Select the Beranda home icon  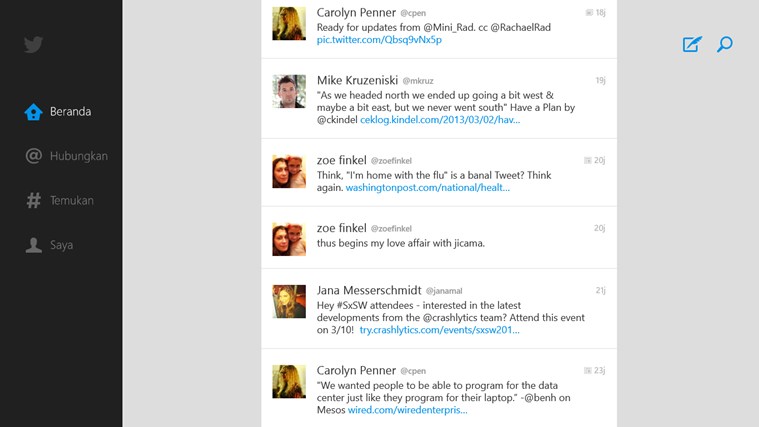click(x=33, y=112)
